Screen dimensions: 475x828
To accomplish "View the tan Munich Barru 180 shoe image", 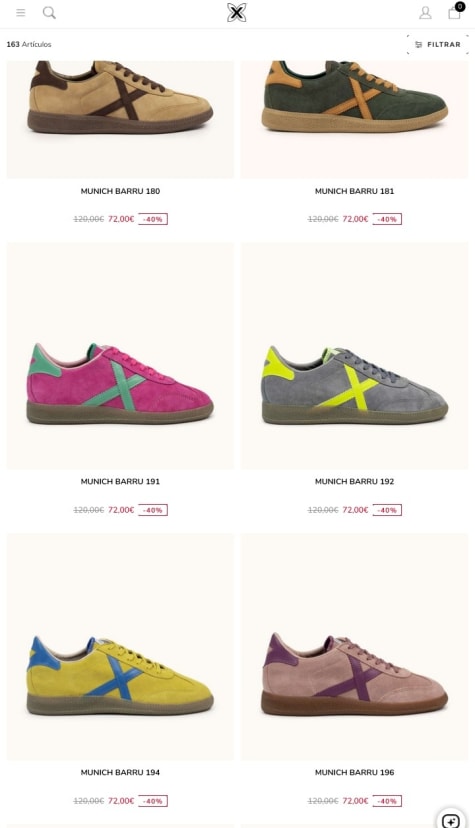I will (x=120, y=119).
